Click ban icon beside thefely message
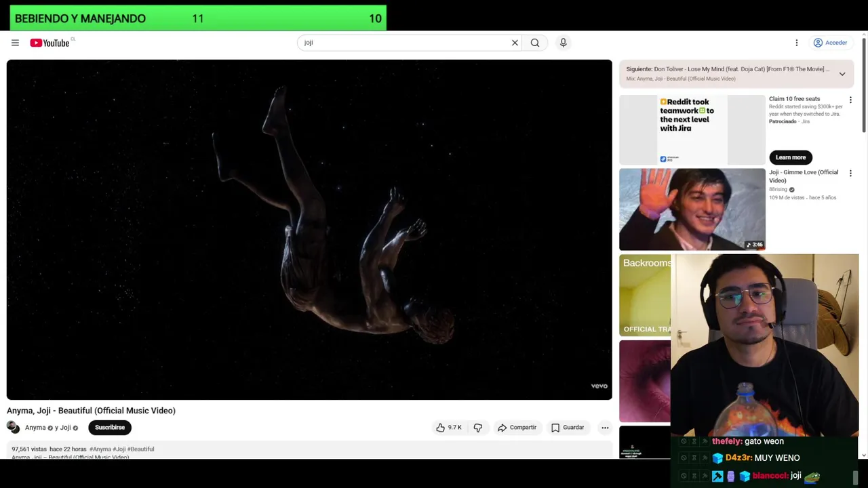Viewport: 868px width, 488px height. 684,441
